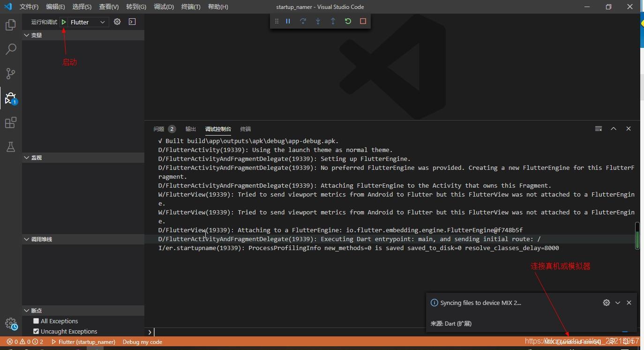
Task: Click the 'Setting up FlutterEngine' console line
Action: (285, 159)
